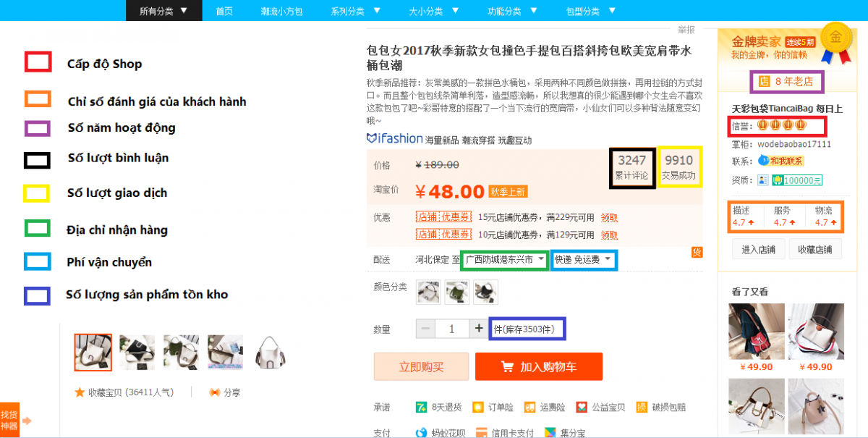The height and width of the screenshot is (438, 868).
Task: Increase quantity with the plus button
Action: click(478, 329)
